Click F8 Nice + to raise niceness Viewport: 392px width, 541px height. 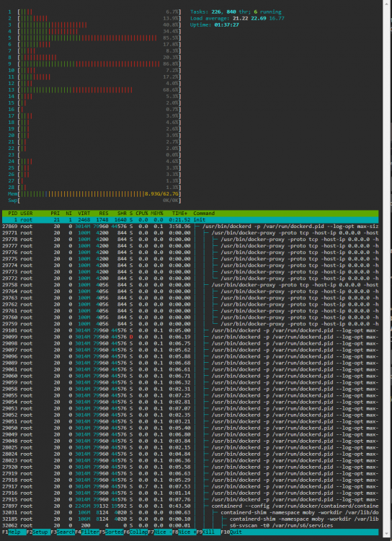click(x=184, y=532)
